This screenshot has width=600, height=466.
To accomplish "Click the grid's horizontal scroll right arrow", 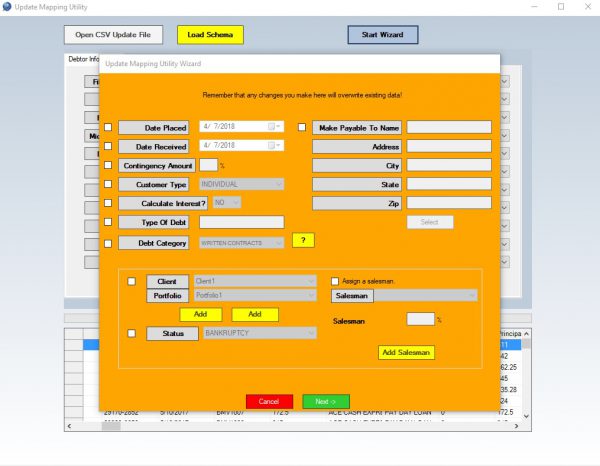I will 517,426.
